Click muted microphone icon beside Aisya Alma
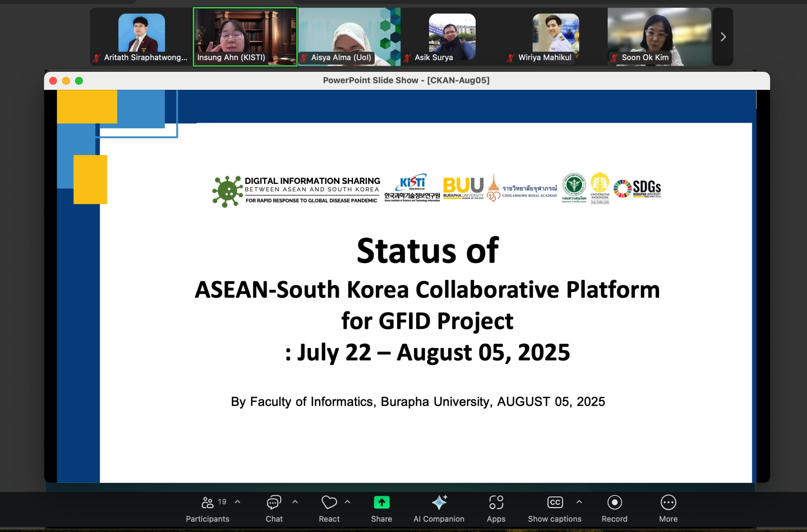Viewport: 807px width, 532px height. [304, 58]
